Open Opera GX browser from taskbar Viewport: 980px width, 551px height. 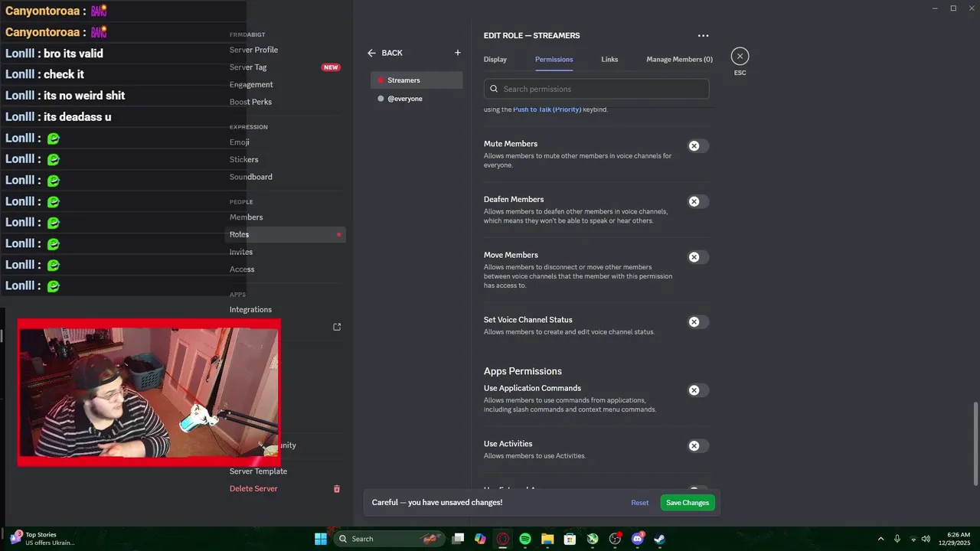point(502,539)
